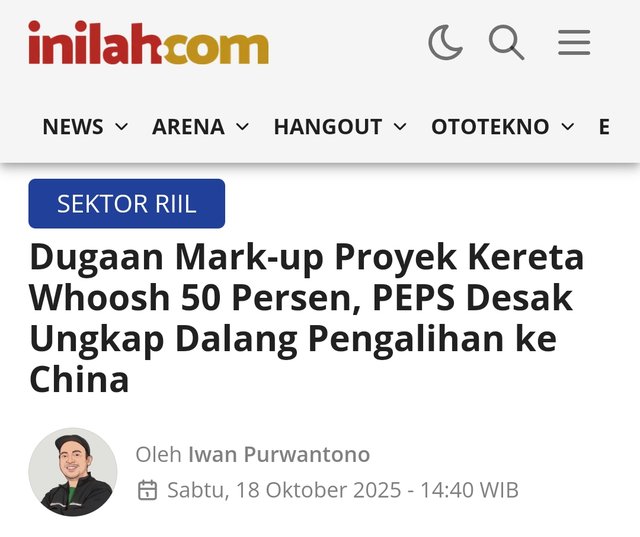The height and width of the screenshot is (537, 640).
Task: Click the Dugaan Mark-up Whoosh headline
Action: 307,318
